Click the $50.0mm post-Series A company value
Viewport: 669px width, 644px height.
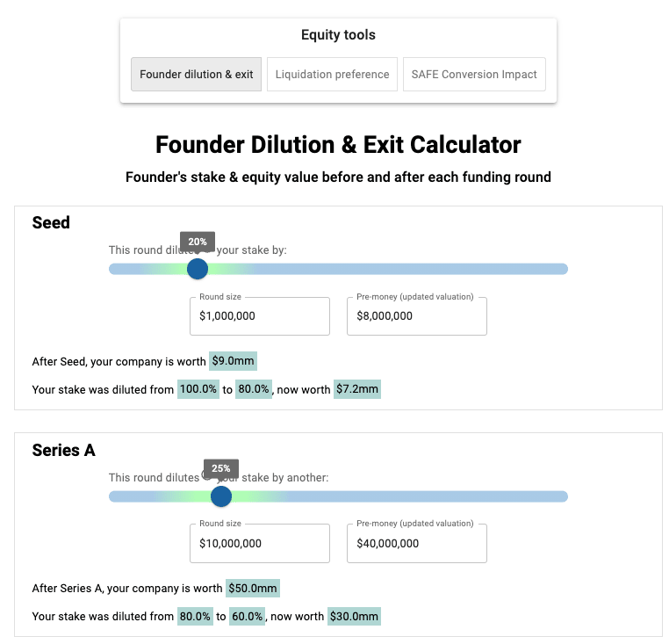(253, 589)
